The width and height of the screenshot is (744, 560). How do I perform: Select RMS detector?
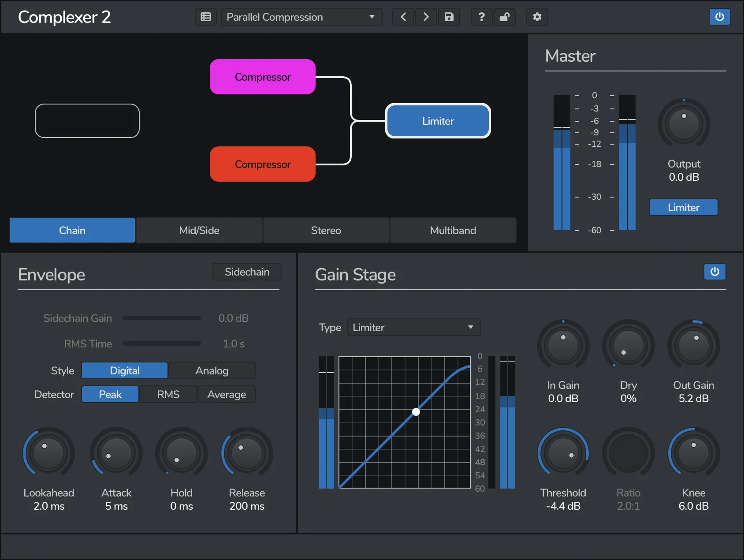click(168, 394)
